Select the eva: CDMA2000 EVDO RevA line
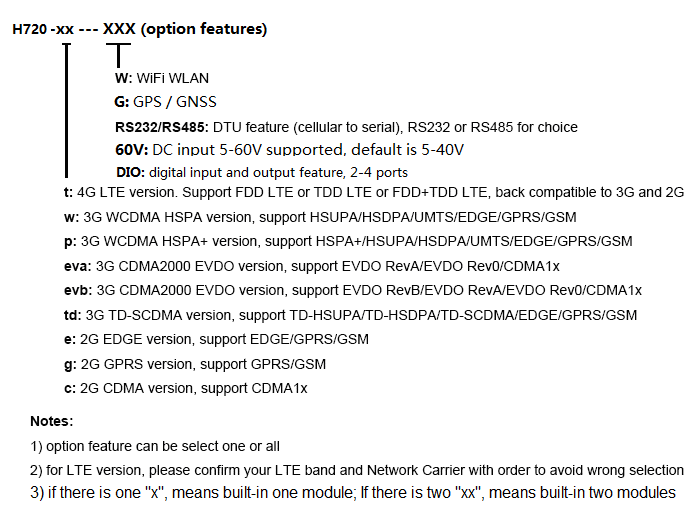This screenshot has width=697, height=515. pyautogui.click(x=312, y=266)
